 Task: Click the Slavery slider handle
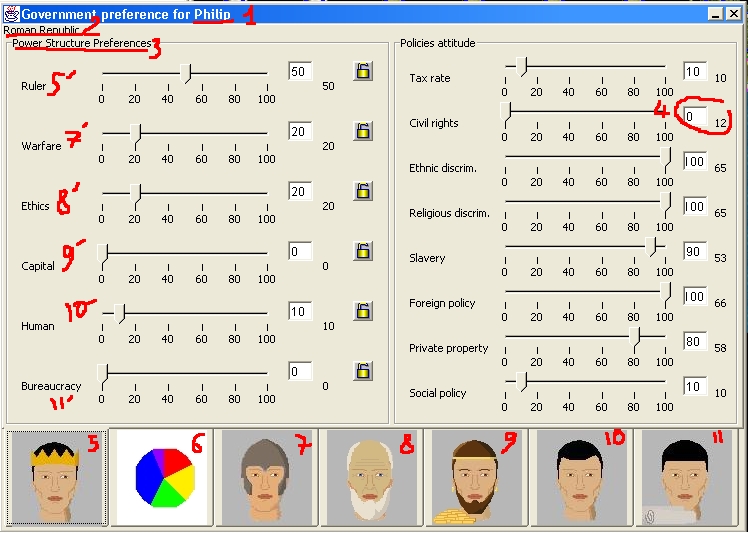(655, 247)
